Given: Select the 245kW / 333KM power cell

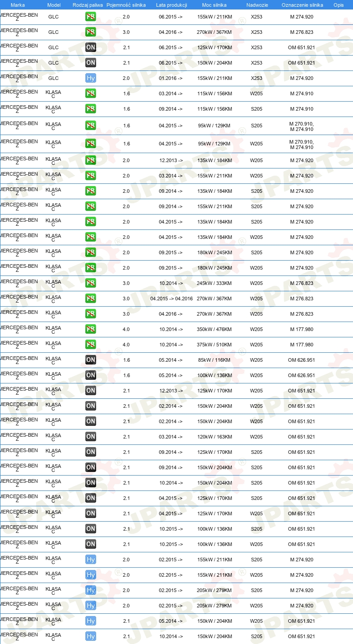Looking at the screenshot, I should point(214,284).
